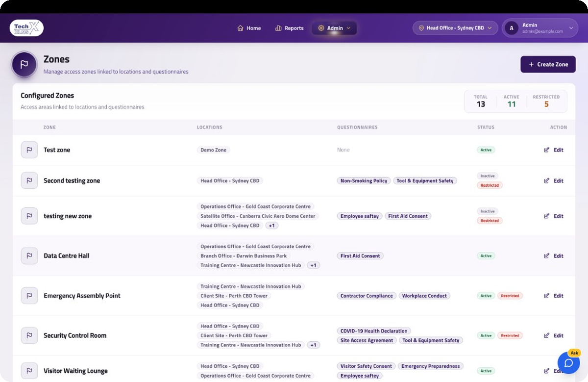Click Tool & Equipment Safety tag in Second testing zone

coord(425,180)
